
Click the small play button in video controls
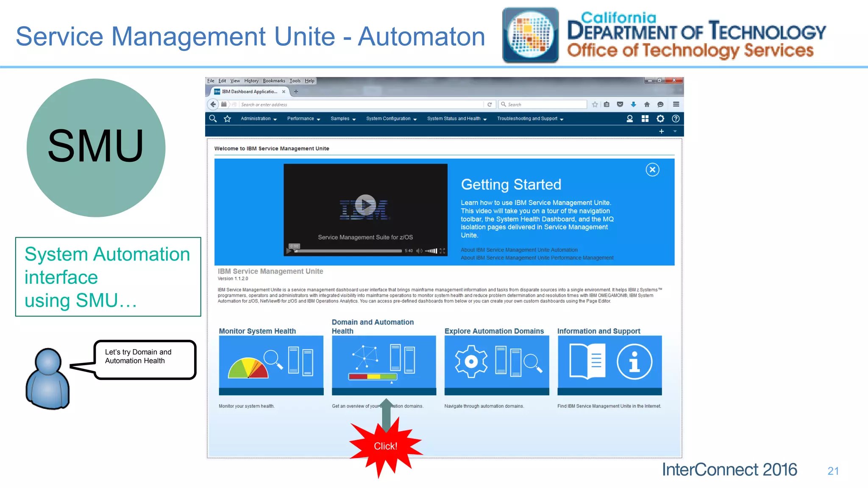289,251
